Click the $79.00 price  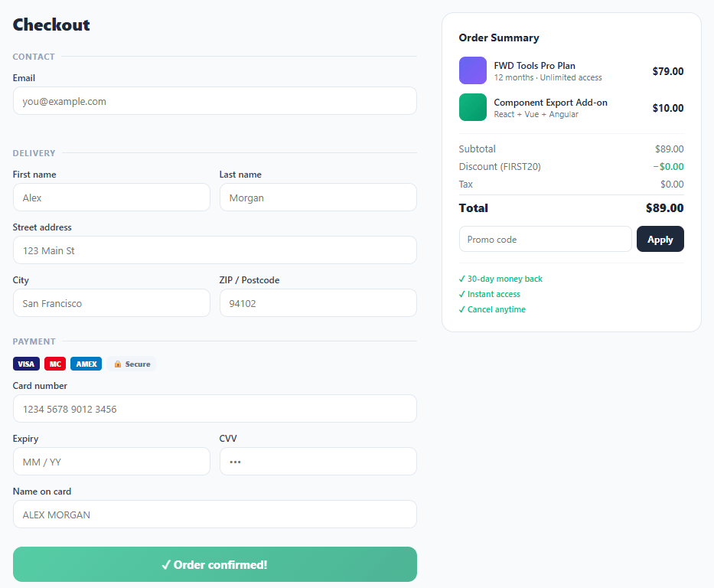coord(668,71)
